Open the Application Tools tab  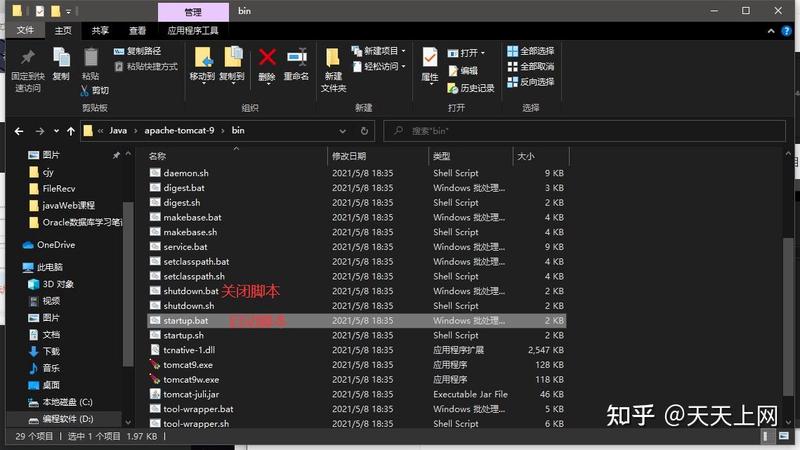pyautogui.click(x=193, y=31)
